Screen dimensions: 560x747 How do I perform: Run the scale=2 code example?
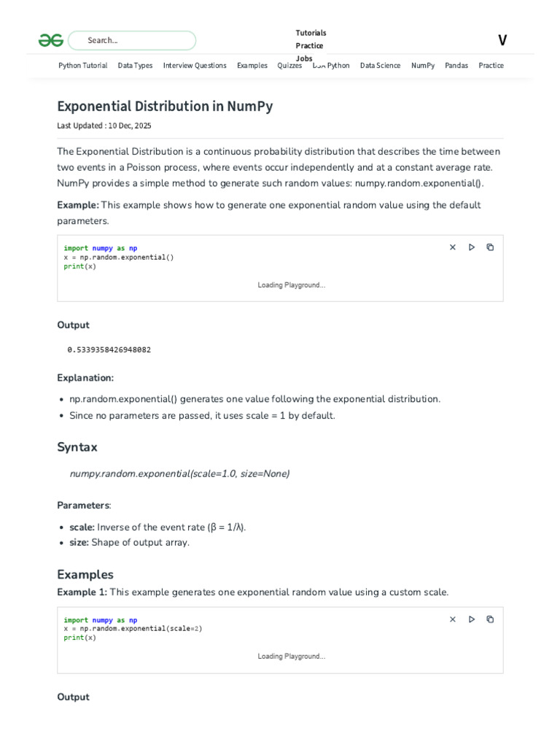point(472,619)
